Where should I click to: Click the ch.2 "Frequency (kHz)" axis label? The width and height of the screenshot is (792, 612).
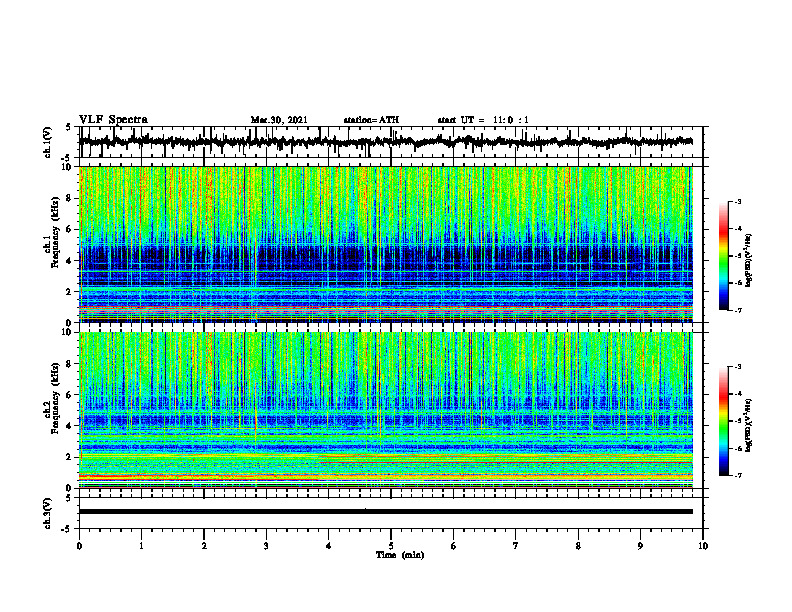click(55, 398)
